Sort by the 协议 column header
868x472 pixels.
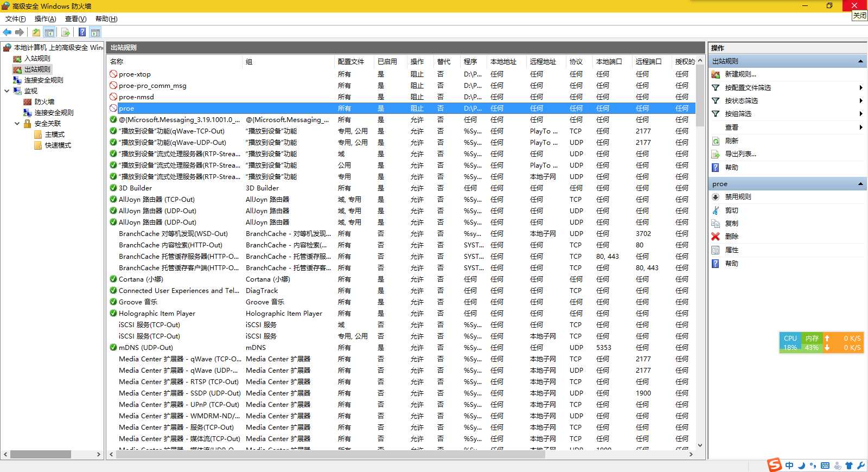pos(579,62)
